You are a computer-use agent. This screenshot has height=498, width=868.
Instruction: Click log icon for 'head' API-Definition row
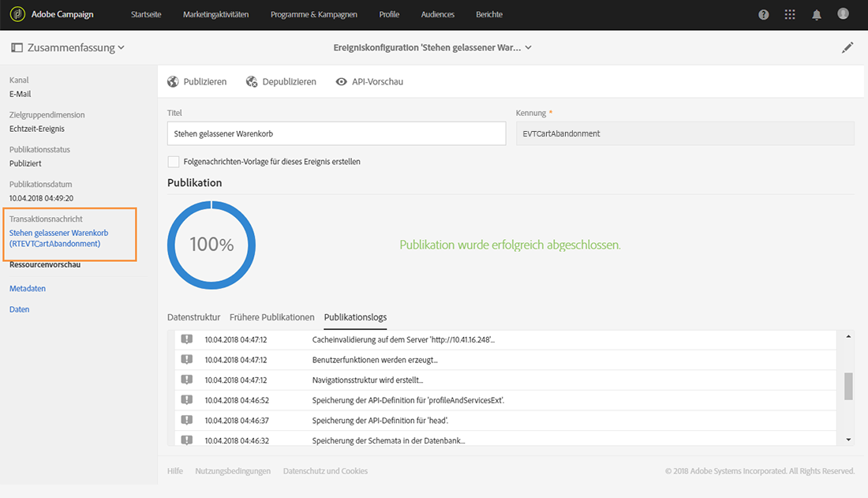187,420
